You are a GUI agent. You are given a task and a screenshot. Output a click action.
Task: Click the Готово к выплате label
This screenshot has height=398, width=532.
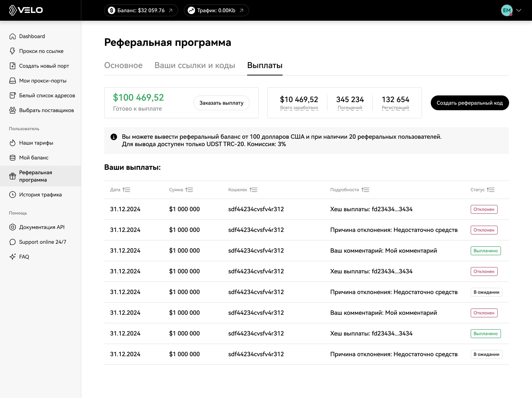point(137,109)
